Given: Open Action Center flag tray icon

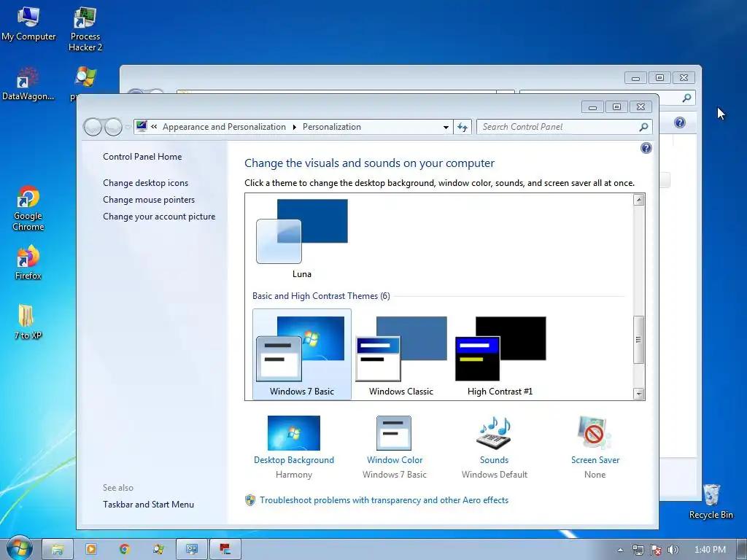Looking at the screenshot, I should [656, 550].
